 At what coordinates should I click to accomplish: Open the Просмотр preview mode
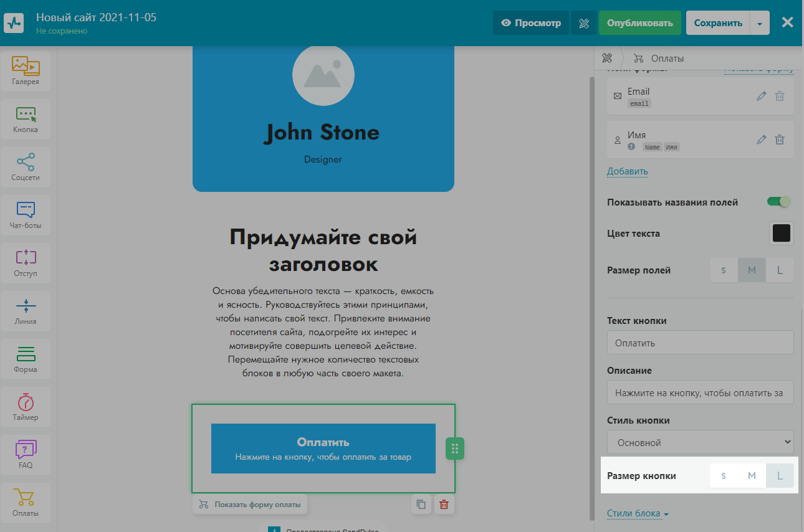coord(531,23)
